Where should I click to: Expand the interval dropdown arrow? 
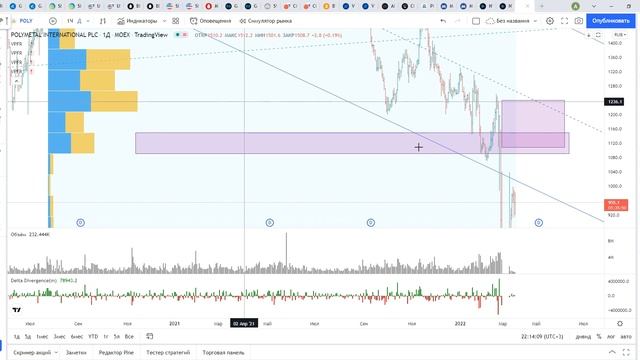pos(88,21)
